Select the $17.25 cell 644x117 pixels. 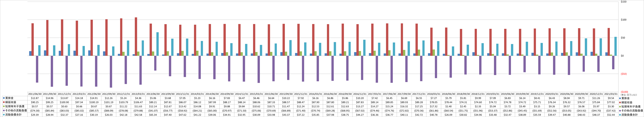click(x=419, y=106)
